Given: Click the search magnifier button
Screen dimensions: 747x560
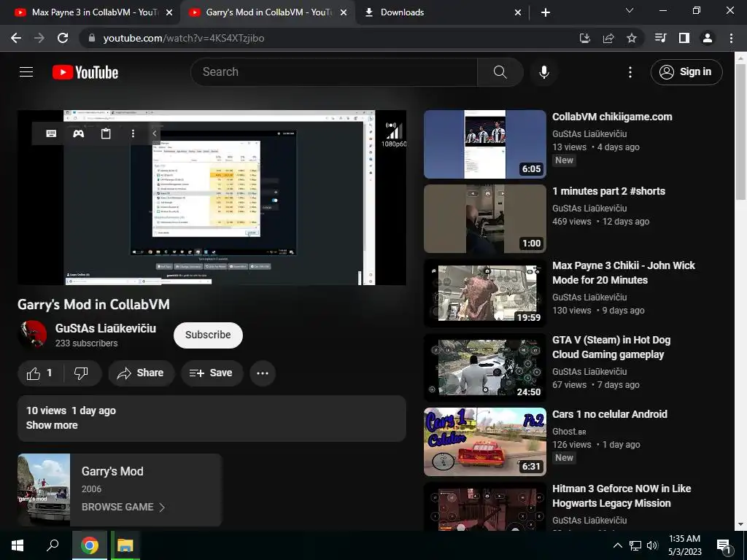Looking at the screenshot, I should tap(500, 72).
